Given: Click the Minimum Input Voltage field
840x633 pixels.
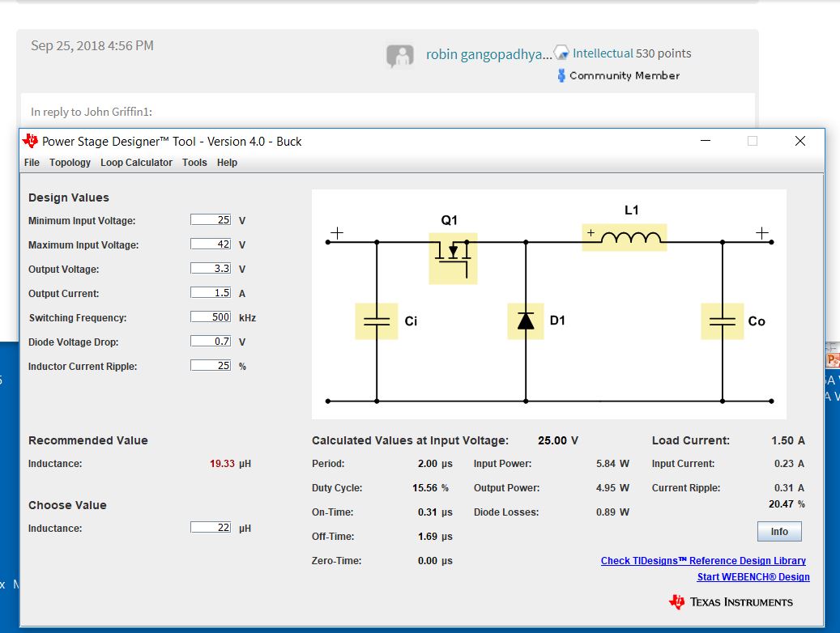Looking at the screenshot, I should [x=211, y=219].
